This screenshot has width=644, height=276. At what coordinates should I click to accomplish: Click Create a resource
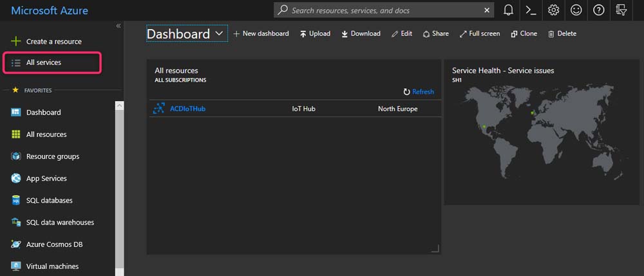(x=53, y=41)
